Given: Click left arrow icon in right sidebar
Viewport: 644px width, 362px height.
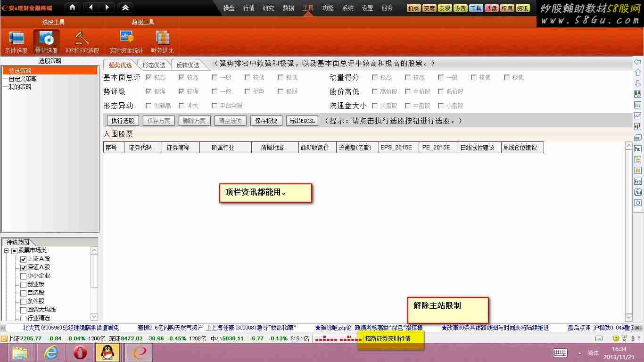Looking at the screenshot, I should (637, 62).
